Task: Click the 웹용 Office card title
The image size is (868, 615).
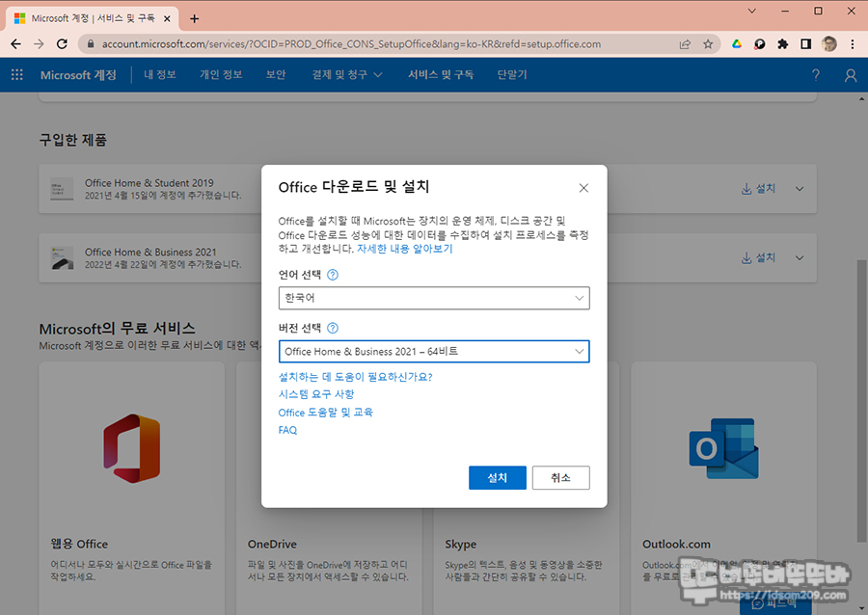Action: tap(79, 545)
